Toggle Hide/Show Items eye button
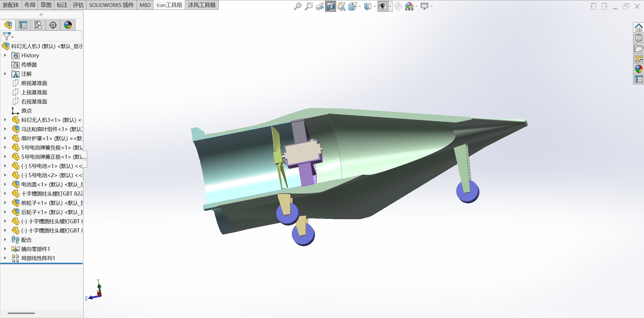Image resolution: width=644 pixels, height=318 pixels. coord(383,6)
